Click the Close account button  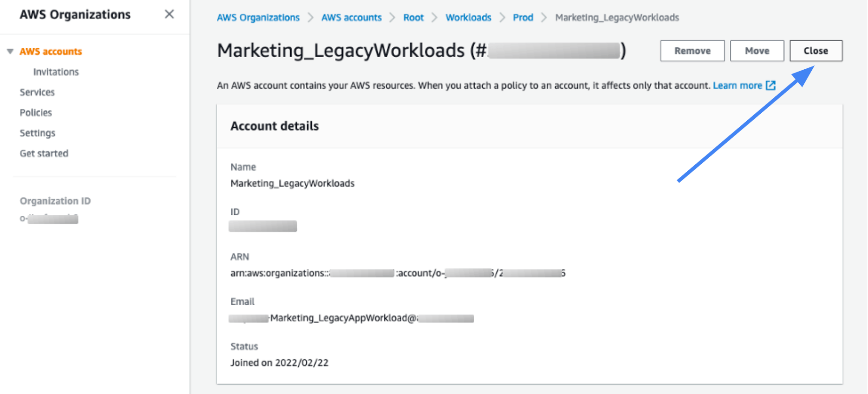pyautogui.click(x=816, y=51)
